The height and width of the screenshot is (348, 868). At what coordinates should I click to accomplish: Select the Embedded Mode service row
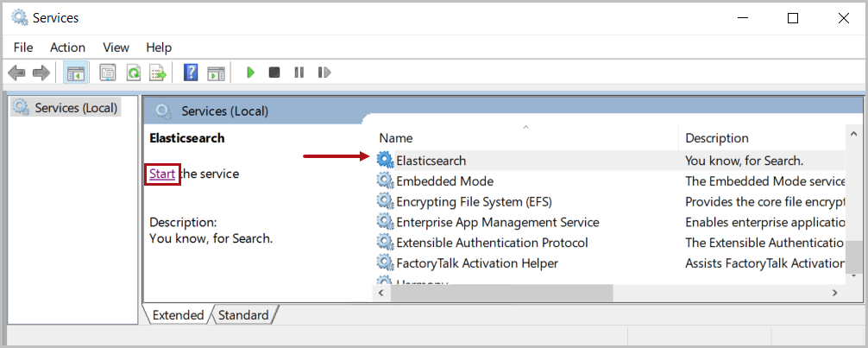tap(610, 181)
